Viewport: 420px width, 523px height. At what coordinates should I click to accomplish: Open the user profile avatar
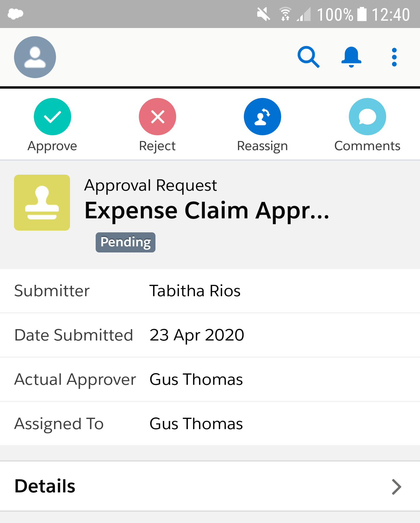pyautogui.click(x=35, y=57)
